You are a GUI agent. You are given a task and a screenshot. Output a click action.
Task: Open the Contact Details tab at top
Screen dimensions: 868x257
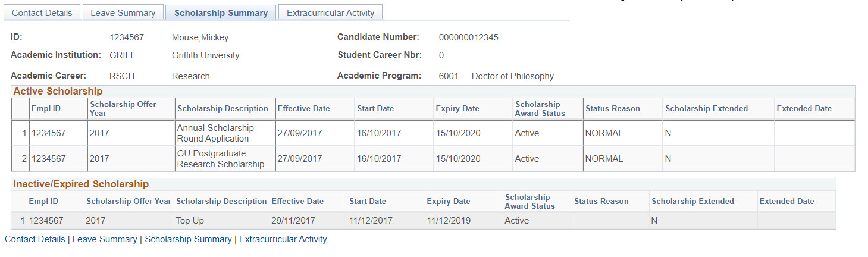pos(42,13)
